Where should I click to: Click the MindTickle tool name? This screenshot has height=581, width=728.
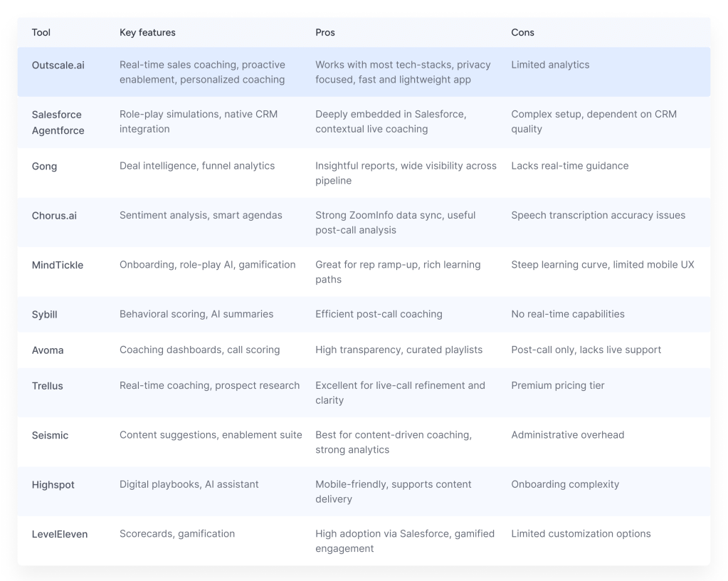[x=58, y=266]
